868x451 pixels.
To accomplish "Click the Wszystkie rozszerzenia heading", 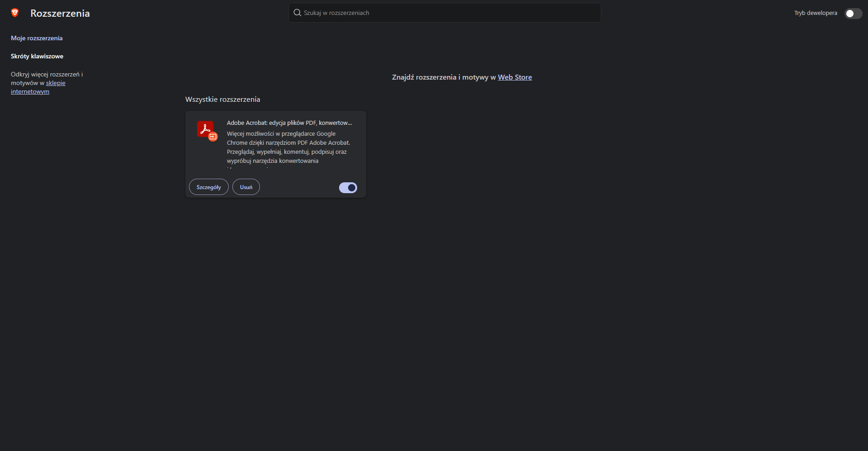I will click(222, 99).
